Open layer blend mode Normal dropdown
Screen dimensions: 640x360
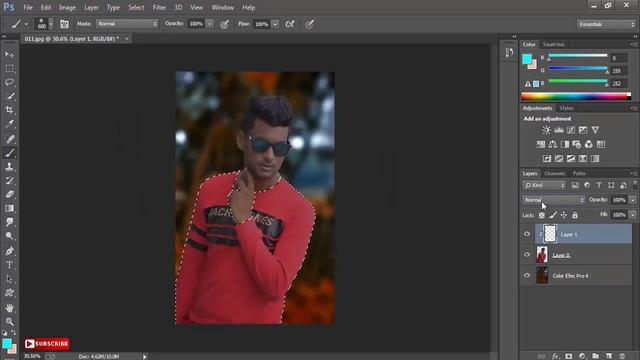pyautogui.click(x=553, y=200)
